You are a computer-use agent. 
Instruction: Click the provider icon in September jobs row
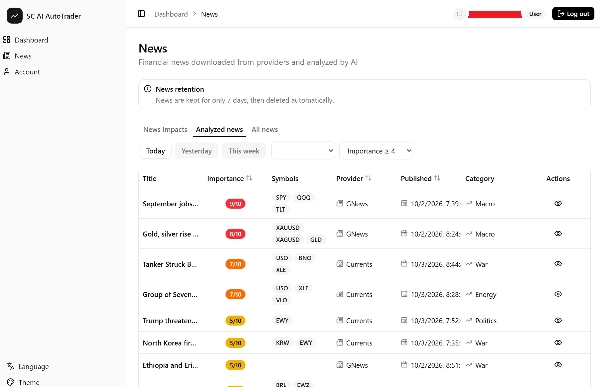pos(339,203)
